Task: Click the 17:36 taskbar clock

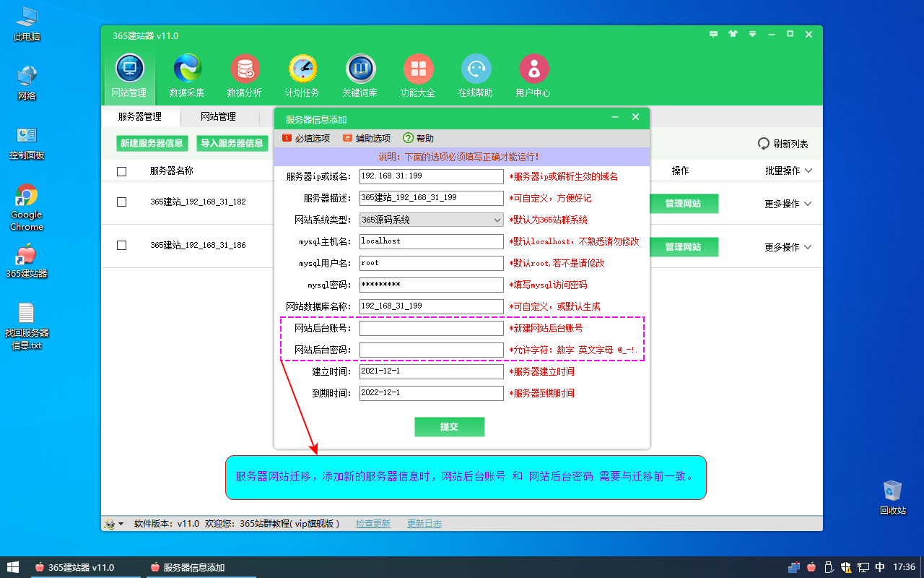Action: point(905,567)
